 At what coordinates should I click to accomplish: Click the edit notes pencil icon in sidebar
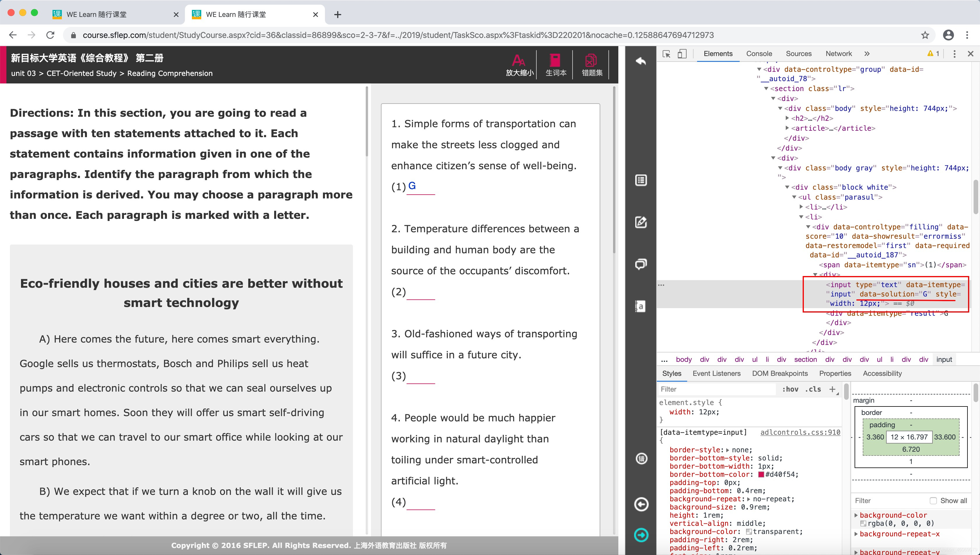pos(641,222)
